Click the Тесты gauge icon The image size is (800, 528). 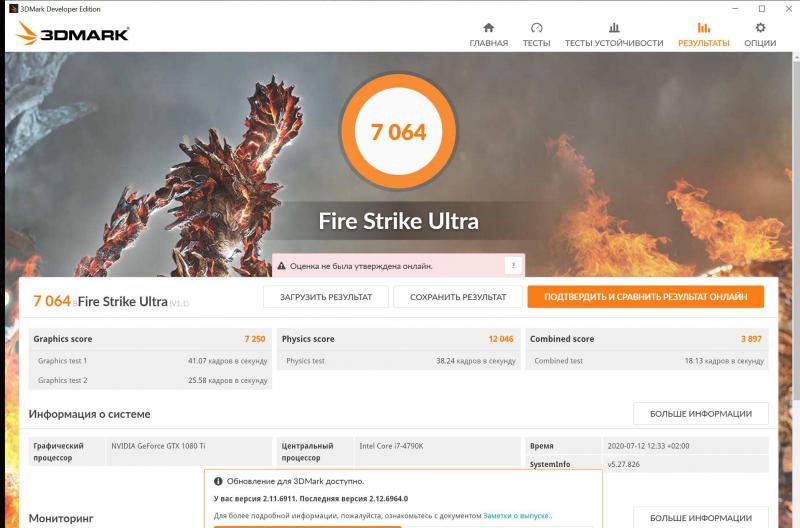[x=536, y=28]
